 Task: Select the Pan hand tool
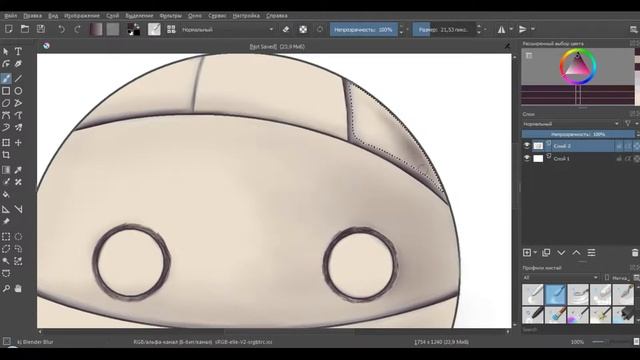click(18, 289)
